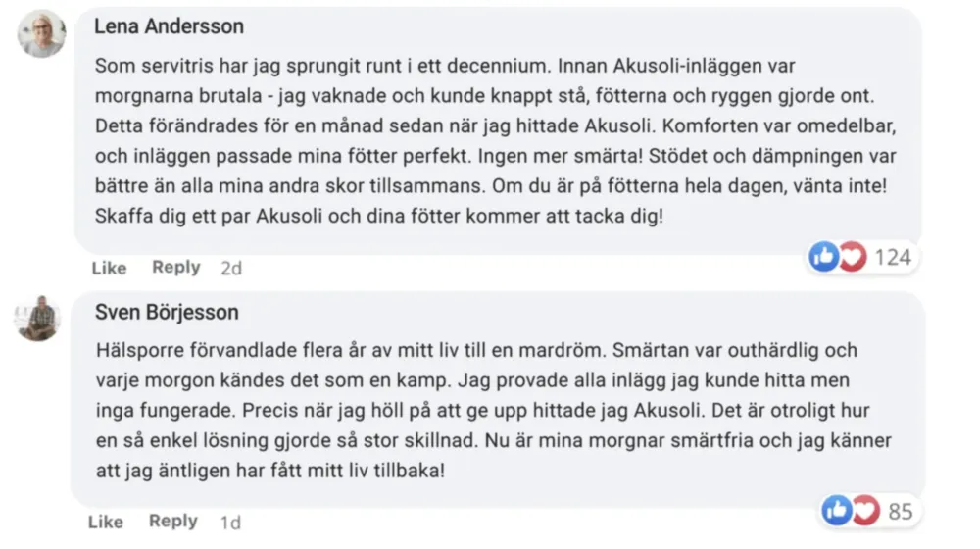Reply to Sven Börjesson's comment

point(173,521)
